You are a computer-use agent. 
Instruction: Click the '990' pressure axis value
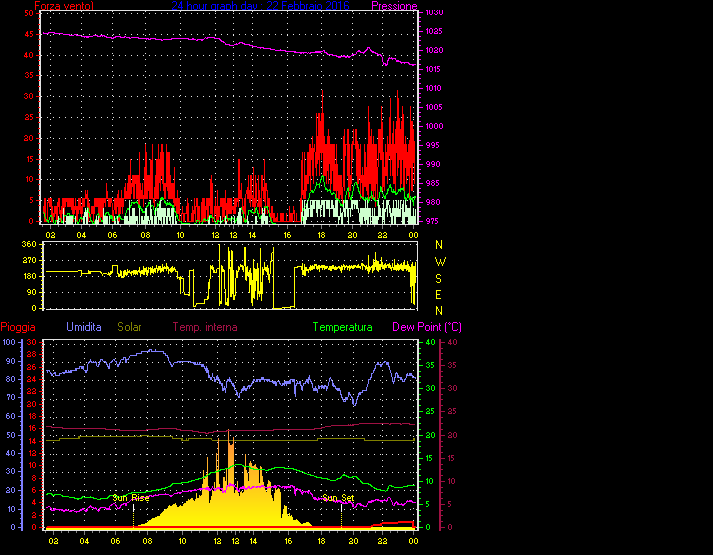(x=433, y=165)
